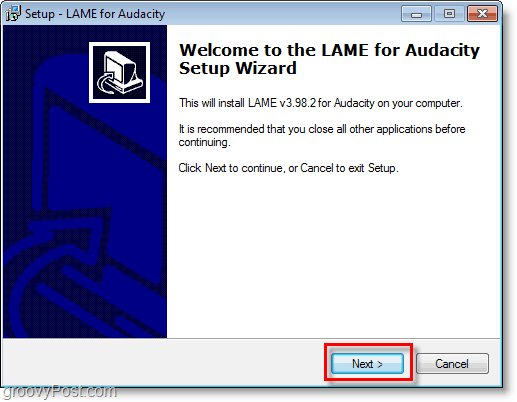Minimize the LAME setup window

(x=416, y=14)
